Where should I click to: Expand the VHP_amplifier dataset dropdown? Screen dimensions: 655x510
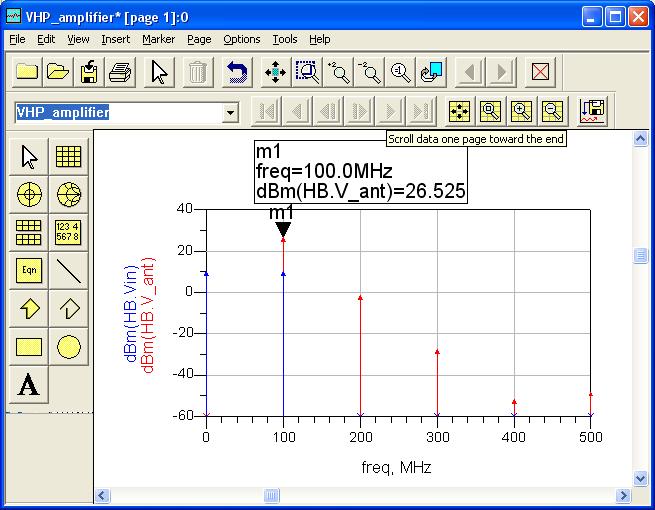coord(231,112)
